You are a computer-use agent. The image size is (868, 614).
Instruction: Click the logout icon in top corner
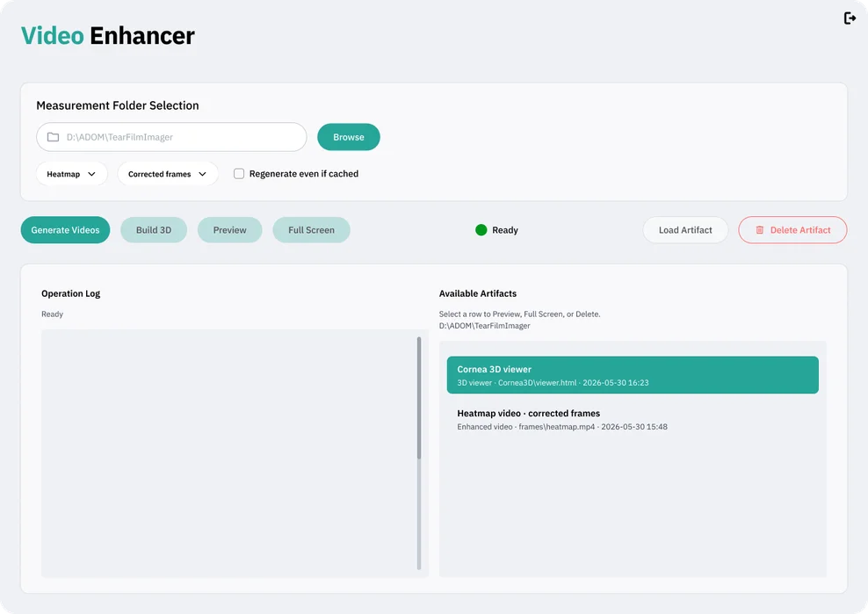point(850,18)
